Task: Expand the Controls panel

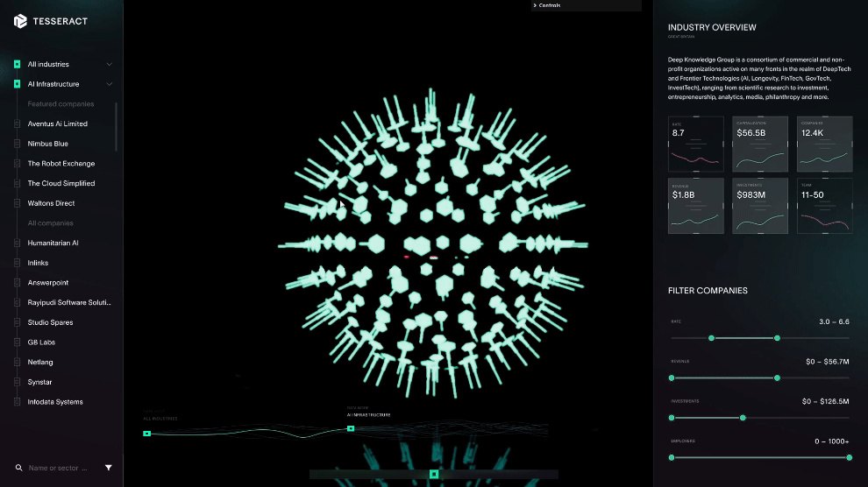Action: [x=587, y=5]
